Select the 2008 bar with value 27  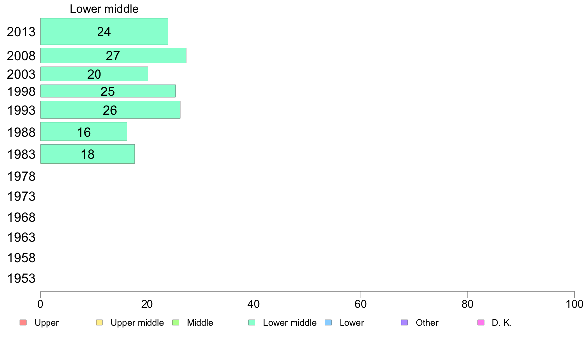click(x=113, y=56)
